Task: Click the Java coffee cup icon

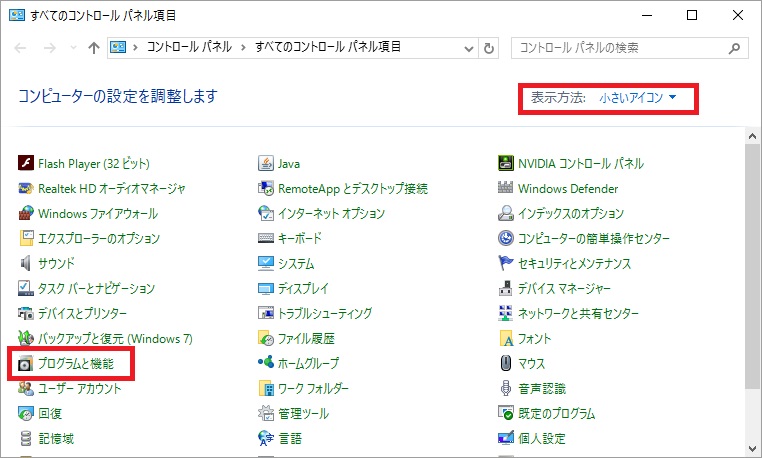Action: coord(266,163)
